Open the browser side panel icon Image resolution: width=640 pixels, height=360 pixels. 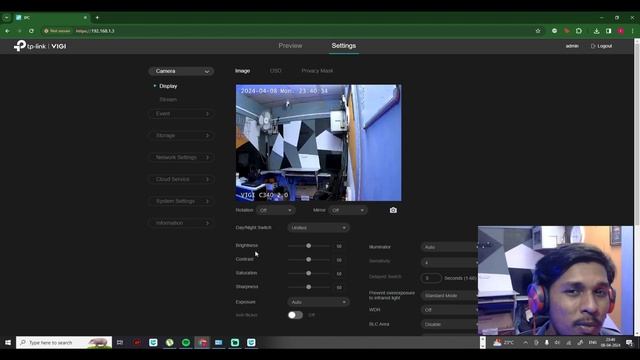[609, 31]
